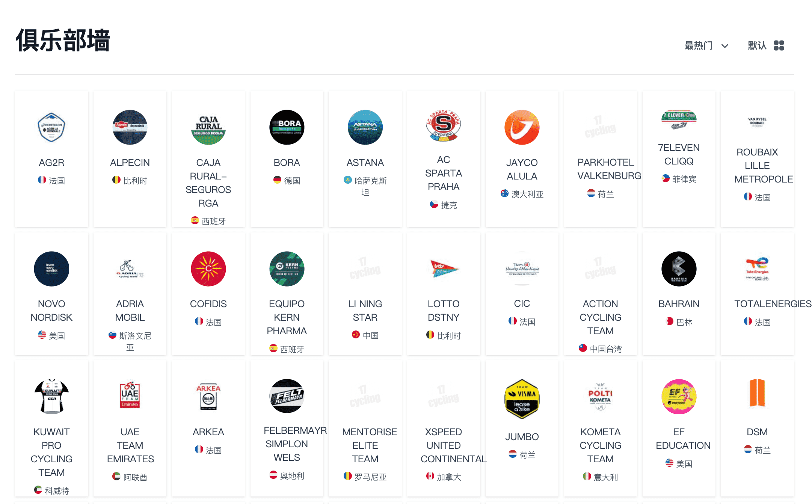The width and height of the screenshot is (812, 504).
Task: Click the Jayco AlUla orange logo
Action: [x=522, y=127]
